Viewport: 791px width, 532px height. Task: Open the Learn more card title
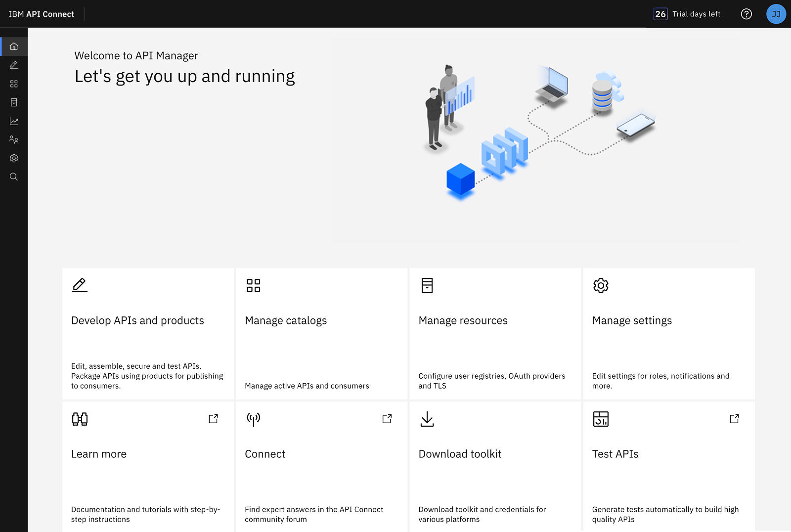click(x=99, y=454)
